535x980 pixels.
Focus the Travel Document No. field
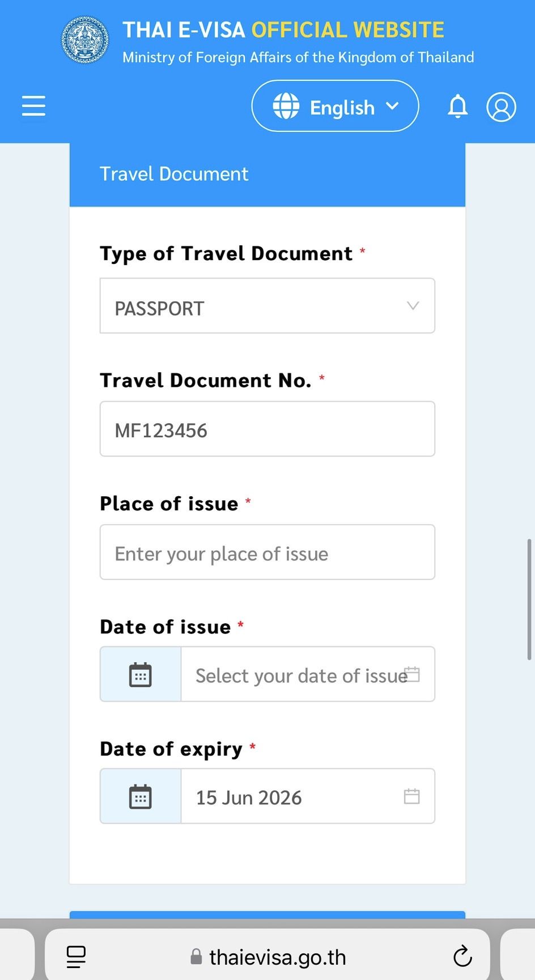267,429
